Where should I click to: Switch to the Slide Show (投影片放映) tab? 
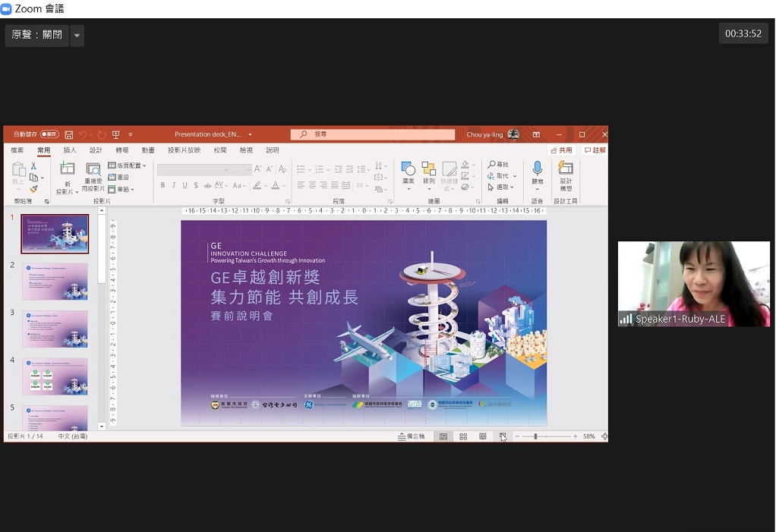point(184,150)
